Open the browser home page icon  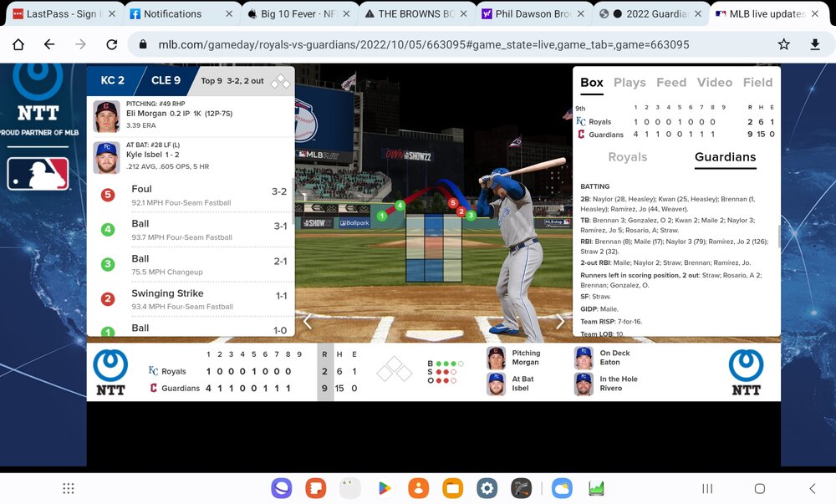[18, 44]
